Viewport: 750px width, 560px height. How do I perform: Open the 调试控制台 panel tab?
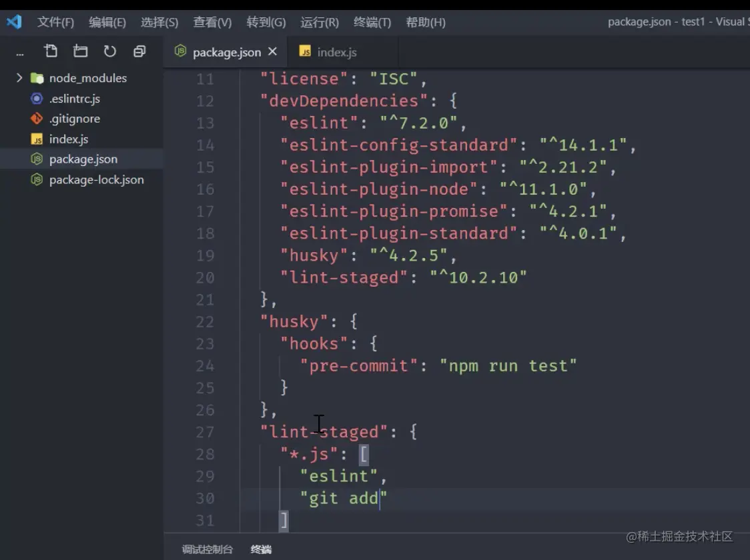click(x=207, y=549)
